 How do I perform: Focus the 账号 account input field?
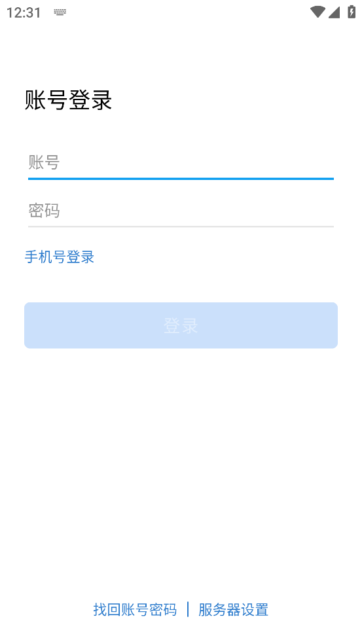click(181, 163)
